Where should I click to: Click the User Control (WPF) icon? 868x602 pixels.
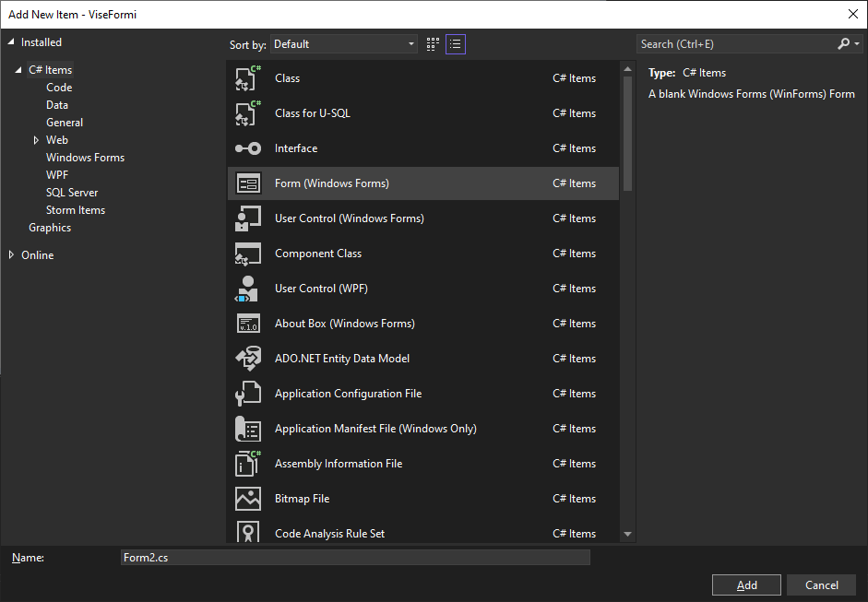[247, 289]
